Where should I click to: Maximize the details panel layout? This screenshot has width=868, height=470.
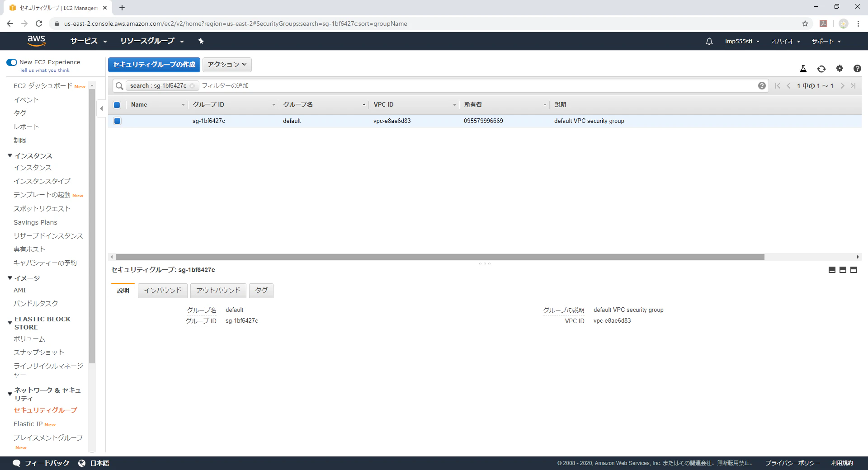pos(854,270)
